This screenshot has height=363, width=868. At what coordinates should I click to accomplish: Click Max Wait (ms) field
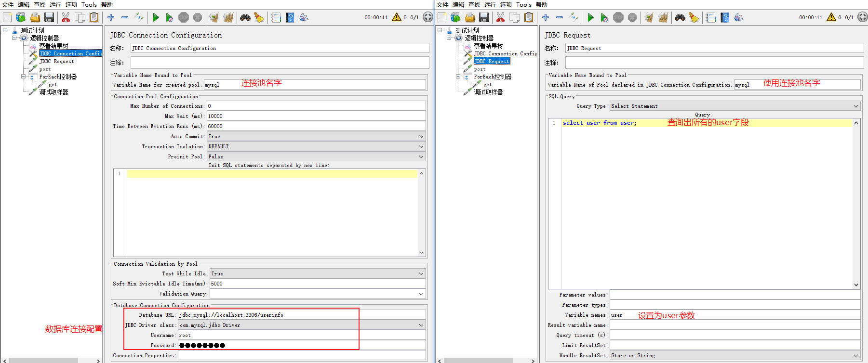pos(316,116)
